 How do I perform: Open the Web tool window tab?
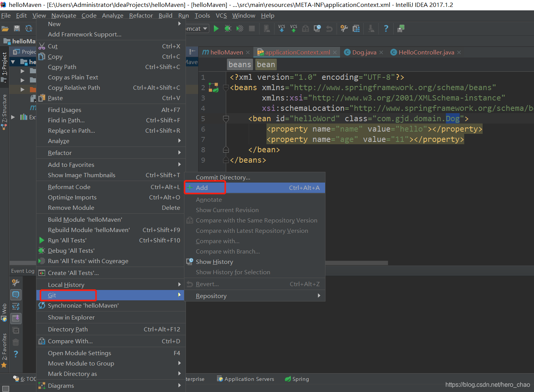click(4, 313)
